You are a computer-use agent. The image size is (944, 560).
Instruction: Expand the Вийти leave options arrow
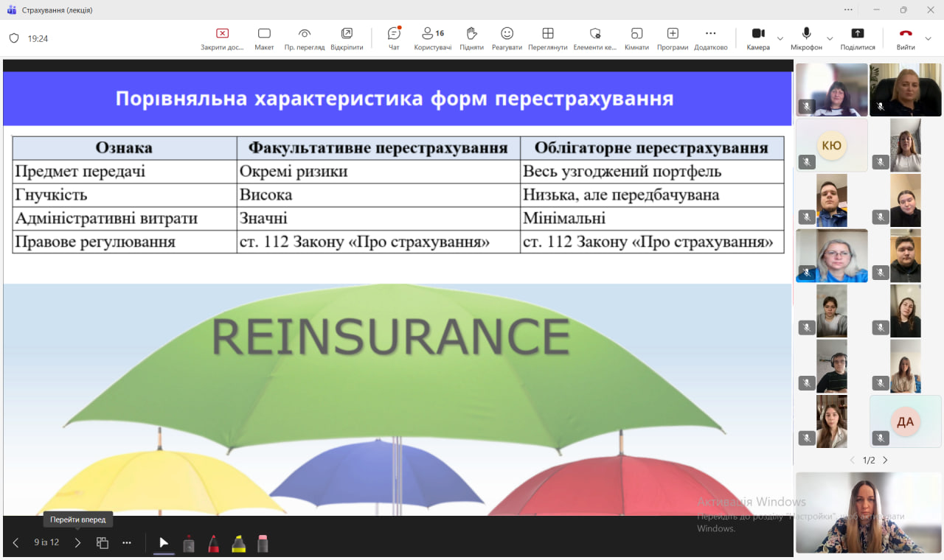tap(929, 38)
